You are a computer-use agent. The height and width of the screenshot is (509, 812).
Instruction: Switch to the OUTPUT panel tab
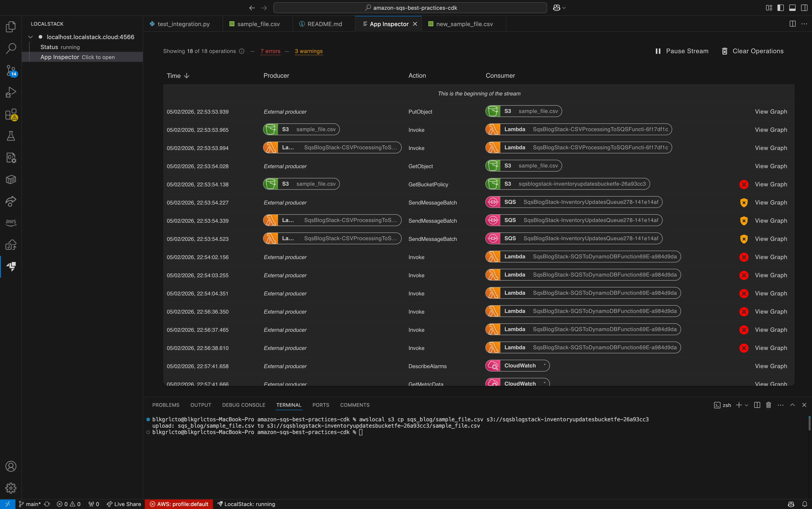point(201,405)
